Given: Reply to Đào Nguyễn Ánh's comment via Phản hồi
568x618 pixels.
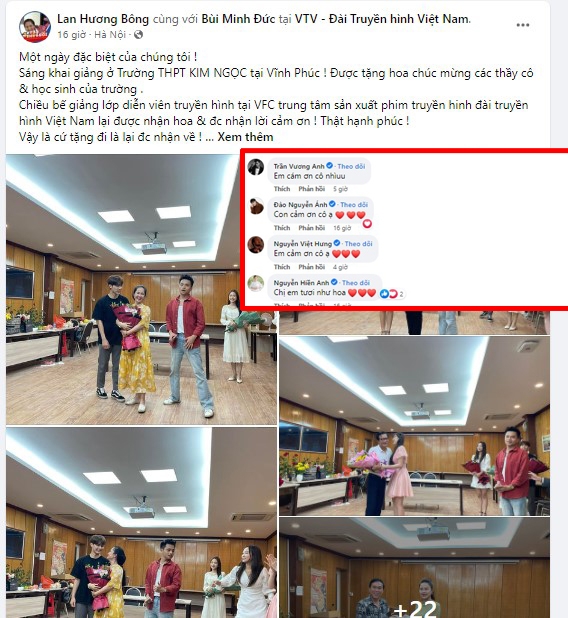Looking at the screenshot, I should pos(311,228).
